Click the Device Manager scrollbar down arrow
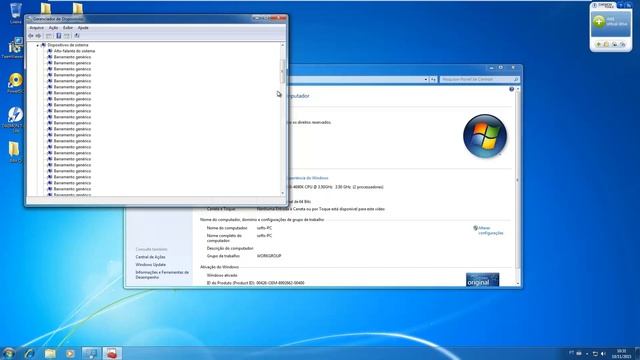Viewport: 640px width, 360px height. (282, 193)
